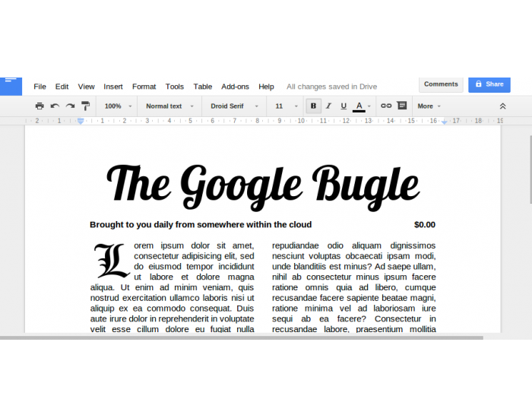Open the Docs home icon
The height and width of the screenshot is (418, 532).
(11, 84)
